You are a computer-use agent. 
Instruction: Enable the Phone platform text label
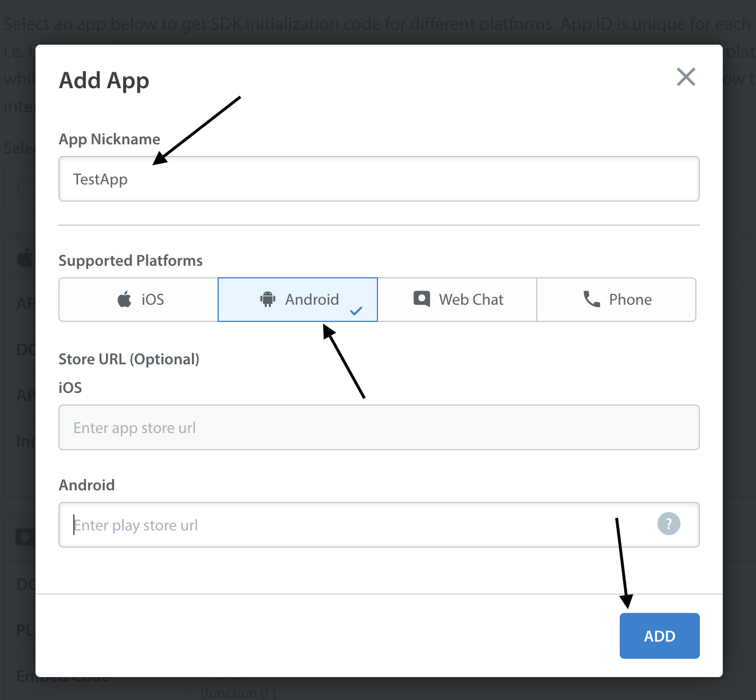630,300
